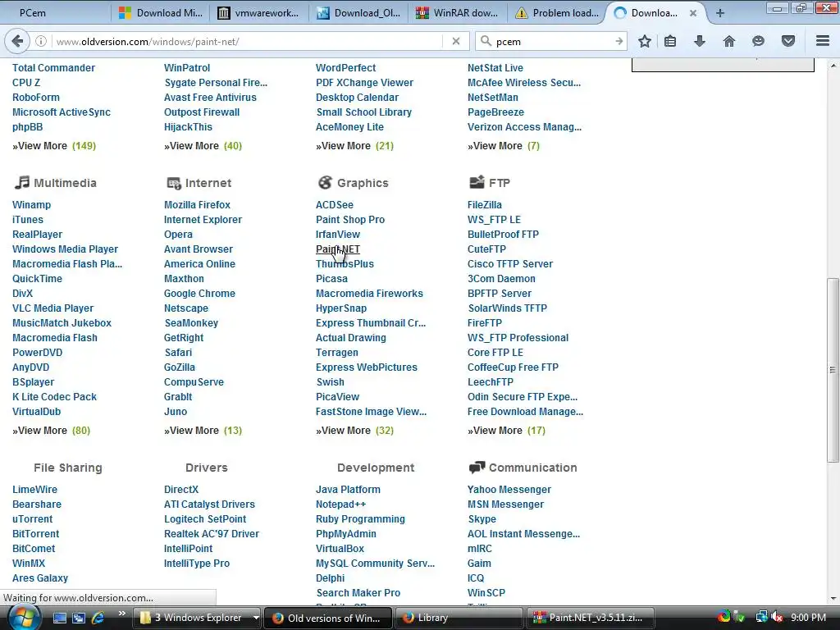Switch to the Problem load... tab
This screenshot has height=630, width=840.
click(557, 13)
